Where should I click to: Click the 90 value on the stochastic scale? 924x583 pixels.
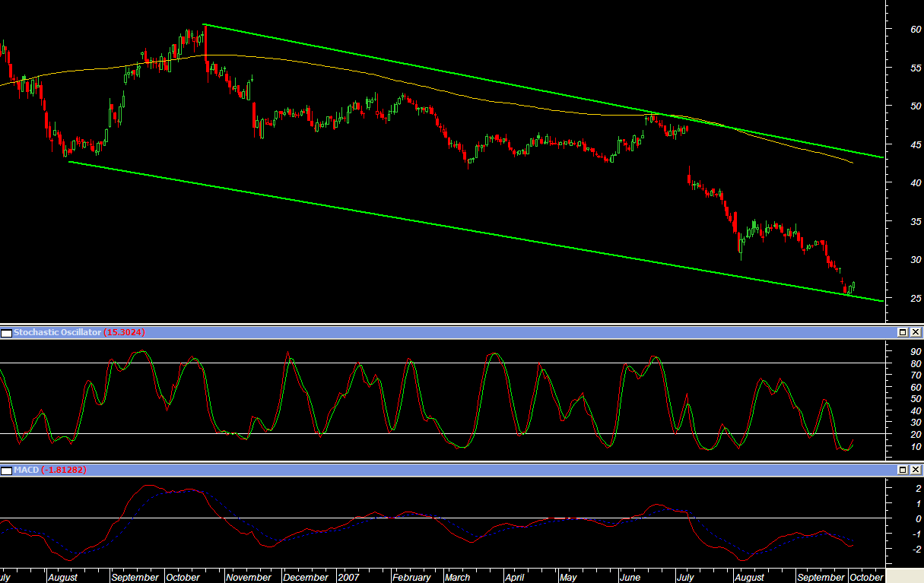coord(916,352)
